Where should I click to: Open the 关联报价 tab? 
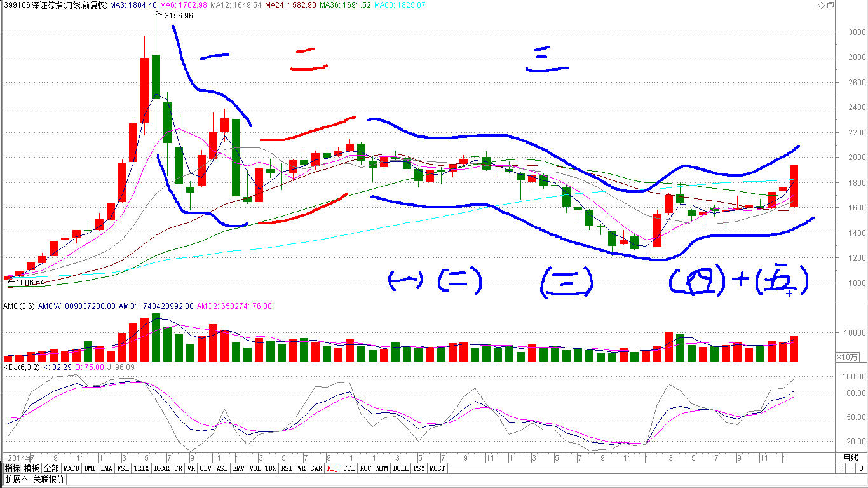48,479
